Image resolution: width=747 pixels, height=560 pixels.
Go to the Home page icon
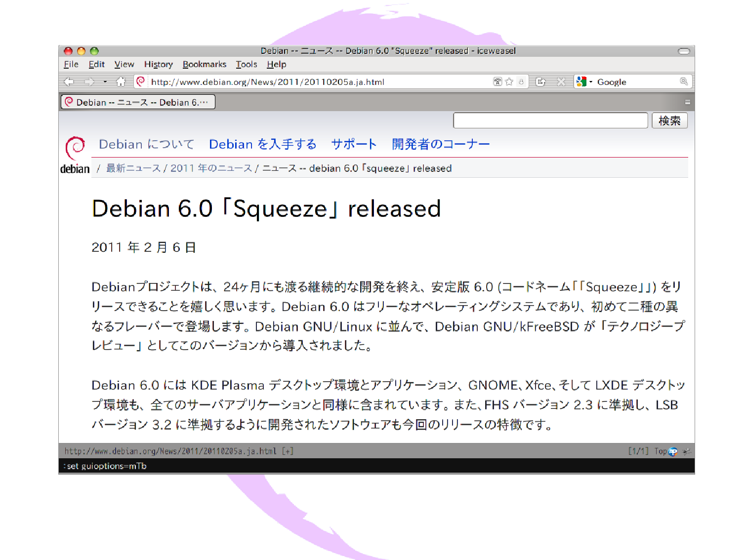121,82
